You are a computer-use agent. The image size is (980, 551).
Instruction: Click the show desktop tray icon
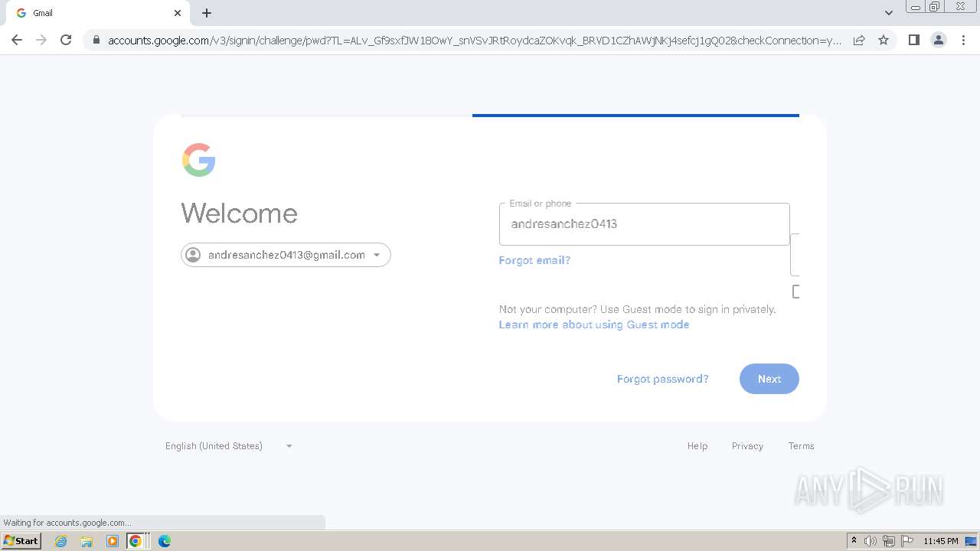(x=971, y=541)
